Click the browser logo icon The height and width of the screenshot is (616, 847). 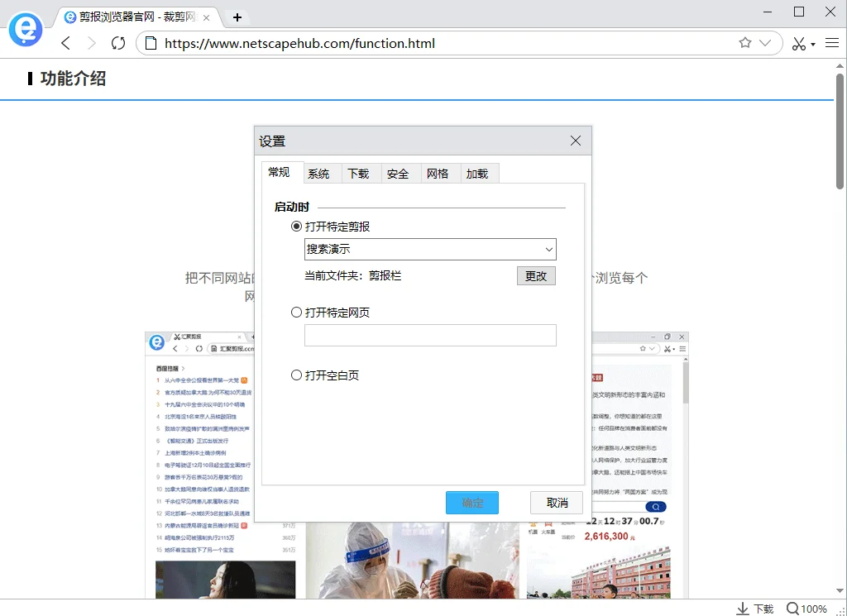point(26,29)
